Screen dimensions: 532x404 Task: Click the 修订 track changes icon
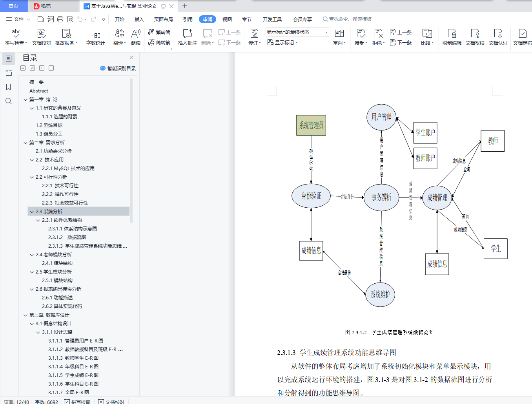(x=254, y=34)
